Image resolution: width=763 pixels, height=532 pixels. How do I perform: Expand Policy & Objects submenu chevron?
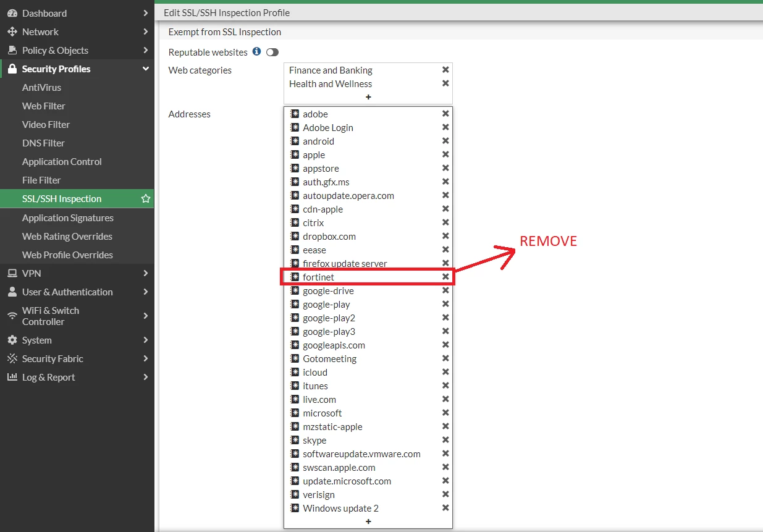coord(145,50)
